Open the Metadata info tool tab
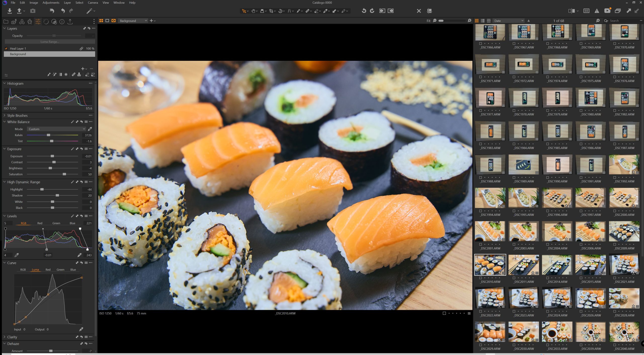644x355 pixels. (x=62, y=22)
